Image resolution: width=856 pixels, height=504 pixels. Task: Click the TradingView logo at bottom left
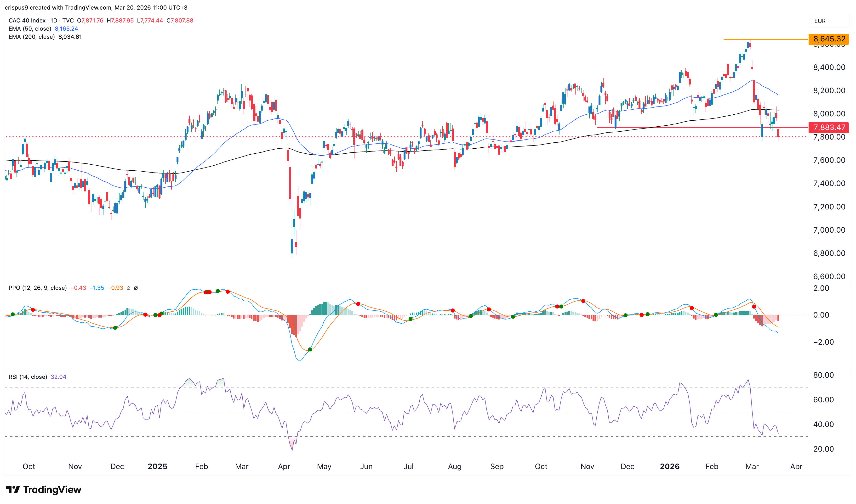pyautogui.click(x=44, y=489)
